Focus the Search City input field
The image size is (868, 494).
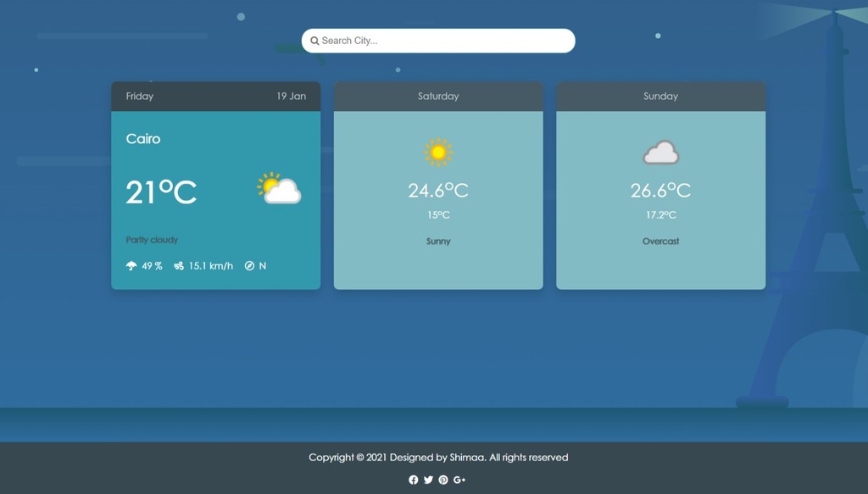pyautogui.click(x=441, y=41)
